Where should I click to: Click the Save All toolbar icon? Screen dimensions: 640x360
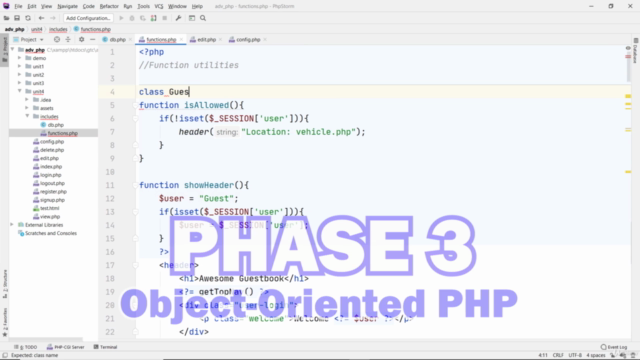point(17,18)
